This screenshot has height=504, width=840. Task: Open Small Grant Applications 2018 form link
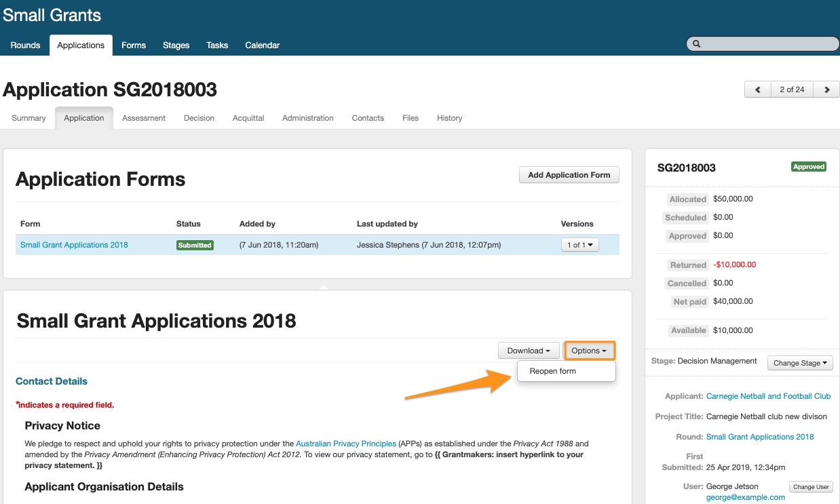point(74,245)
